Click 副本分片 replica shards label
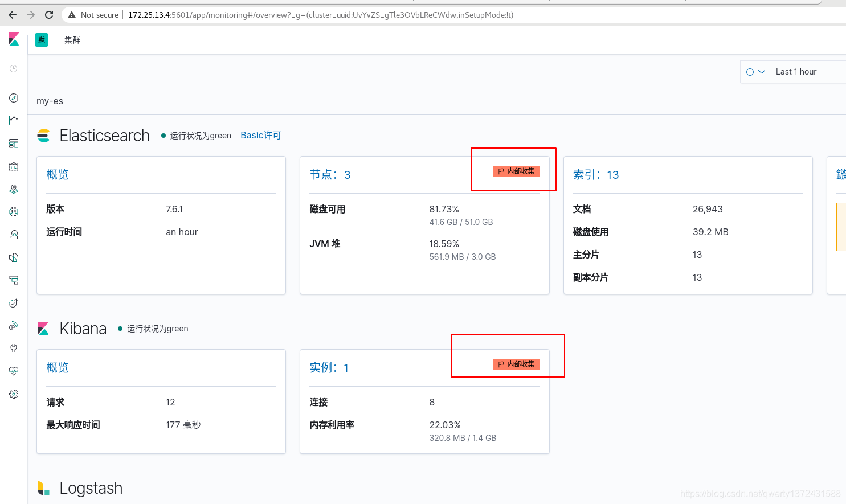 pyautogui.click(x=591, y=277)
